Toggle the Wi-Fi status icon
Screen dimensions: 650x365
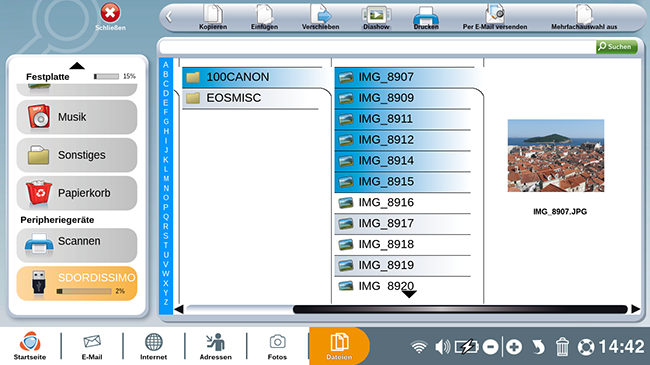419,347
